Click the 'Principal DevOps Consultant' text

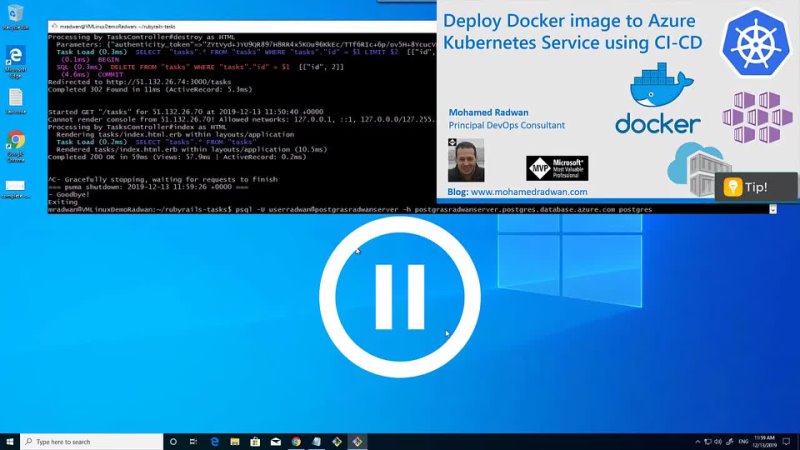[x=507, y=126]
